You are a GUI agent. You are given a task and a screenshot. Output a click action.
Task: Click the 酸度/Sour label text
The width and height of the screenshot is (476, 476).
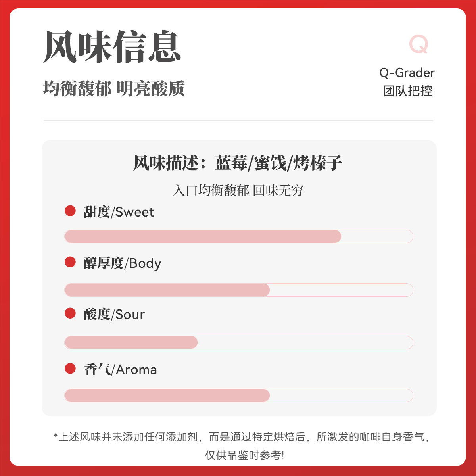[114, 314]
